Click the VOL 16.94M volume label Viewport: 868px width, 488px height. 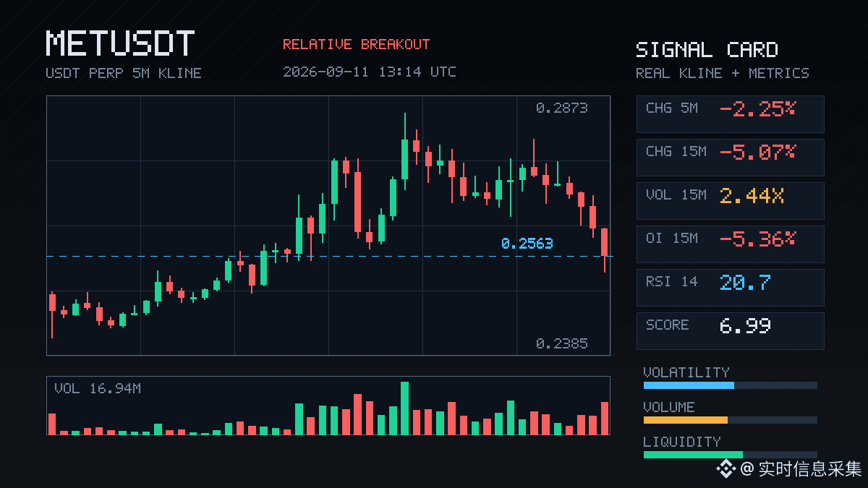pyautogui.click(x=98, y=389)
